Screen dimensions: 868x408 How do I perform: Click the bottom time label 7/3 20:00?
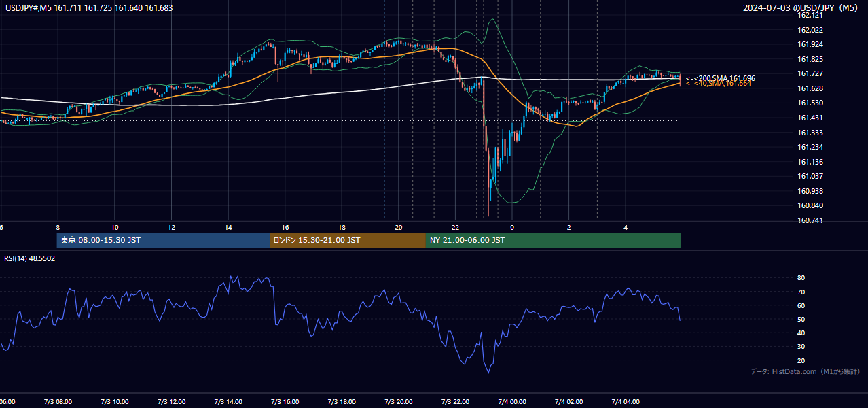(399, 402)
